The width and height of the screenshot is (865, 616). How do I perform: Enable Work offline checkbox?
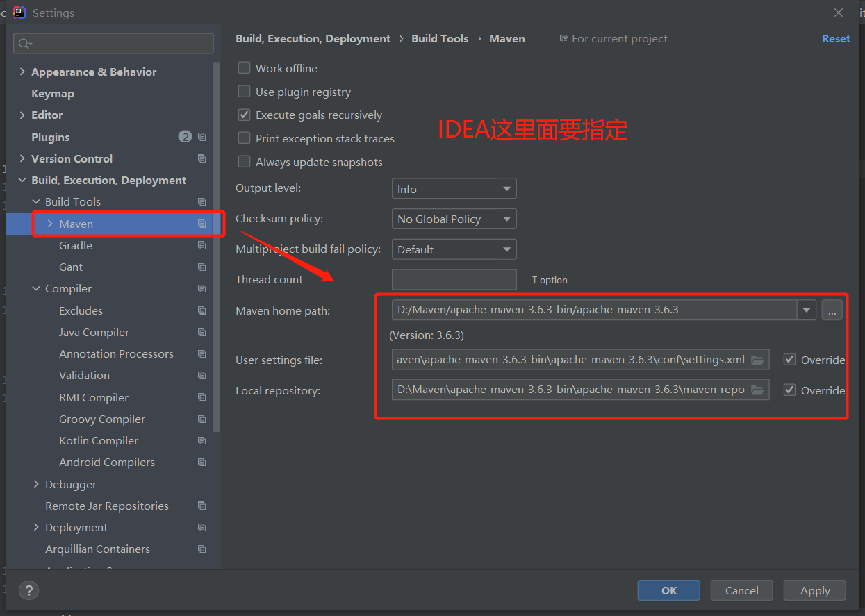244,68
